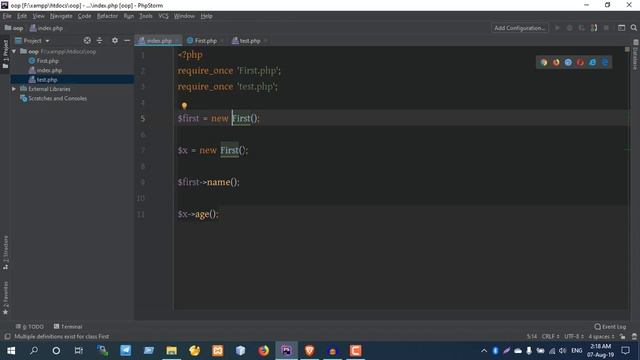Select Scratches and Consoles node
Viewport: 640px width, 360px height.
57,98
